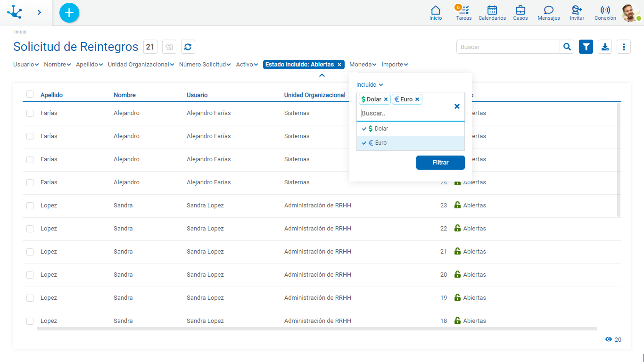644x362 pixels.
Task: Click the record count badge 21
Action: 150,47
